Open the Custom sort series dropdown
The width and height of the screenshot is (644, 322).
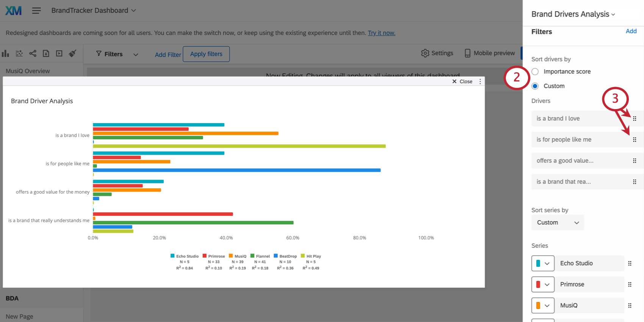pos(557,222)
